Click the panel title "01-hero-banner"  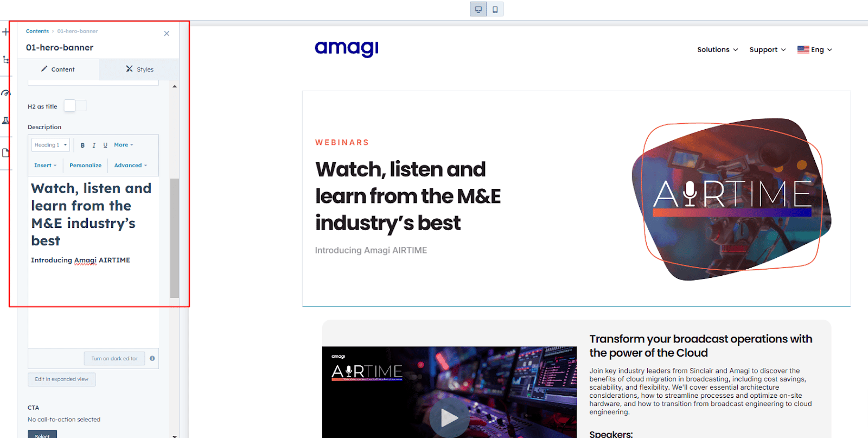click(x=60, y=48)
